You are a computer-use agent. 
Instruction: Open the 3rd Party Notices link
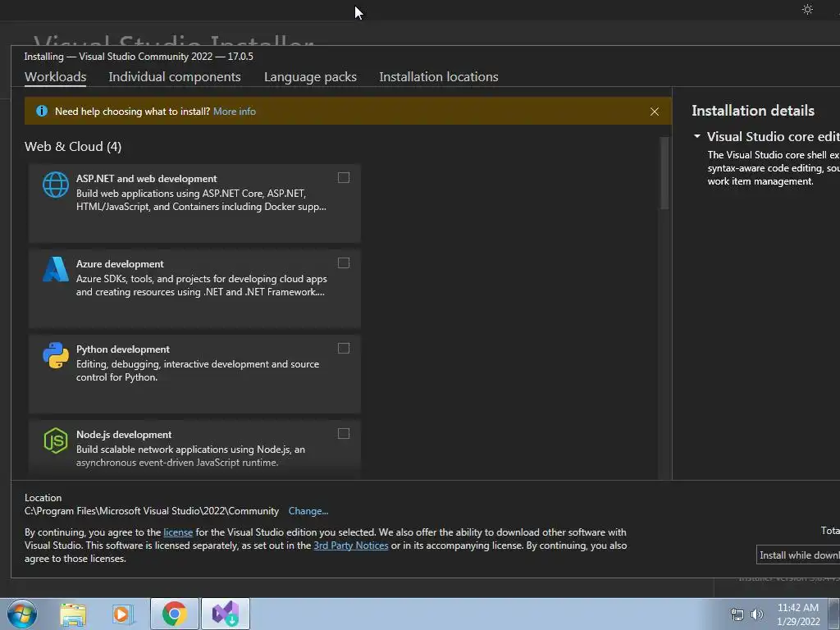click(x=351, y=546)
